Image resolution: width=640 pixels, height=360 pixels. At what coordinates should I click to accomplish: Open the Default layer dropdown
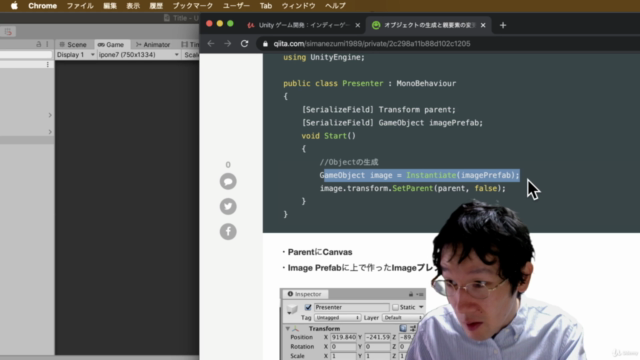(402, 318)
